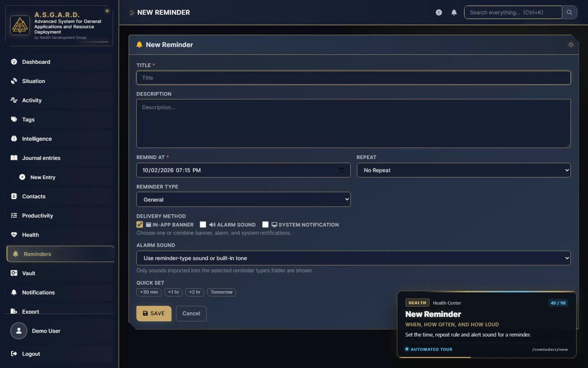Click the Situation satellite icon
588x368 pixels.
(14, 81)
